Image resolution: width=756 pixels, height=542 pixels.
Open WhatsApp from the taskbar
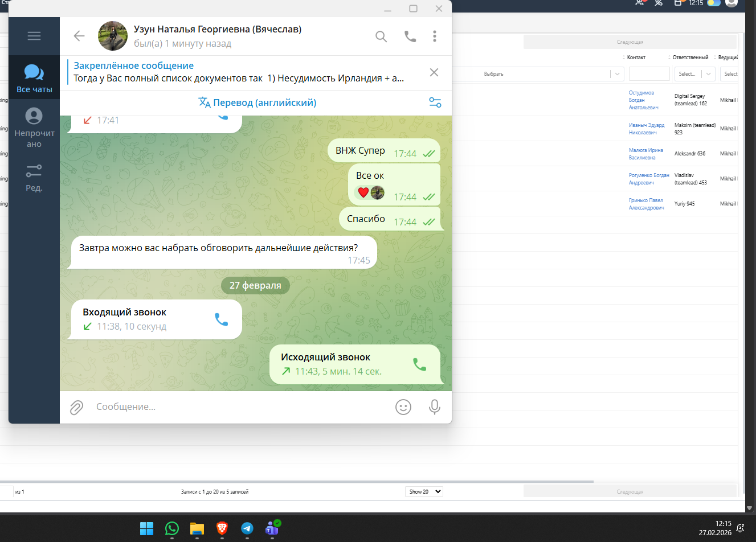click(172, 529)
